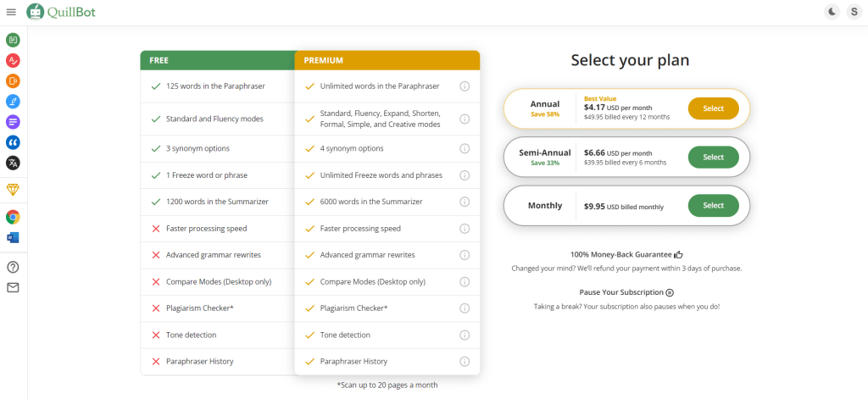Click info icon for Plagiarism Checker row
The height and width of the screenshot is (399, 868).
point(465,308)
